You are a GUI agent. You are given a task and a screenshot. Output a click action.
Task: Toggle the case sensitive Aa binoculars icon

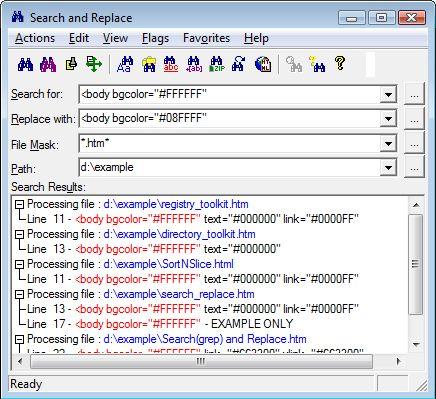point(125,64)
